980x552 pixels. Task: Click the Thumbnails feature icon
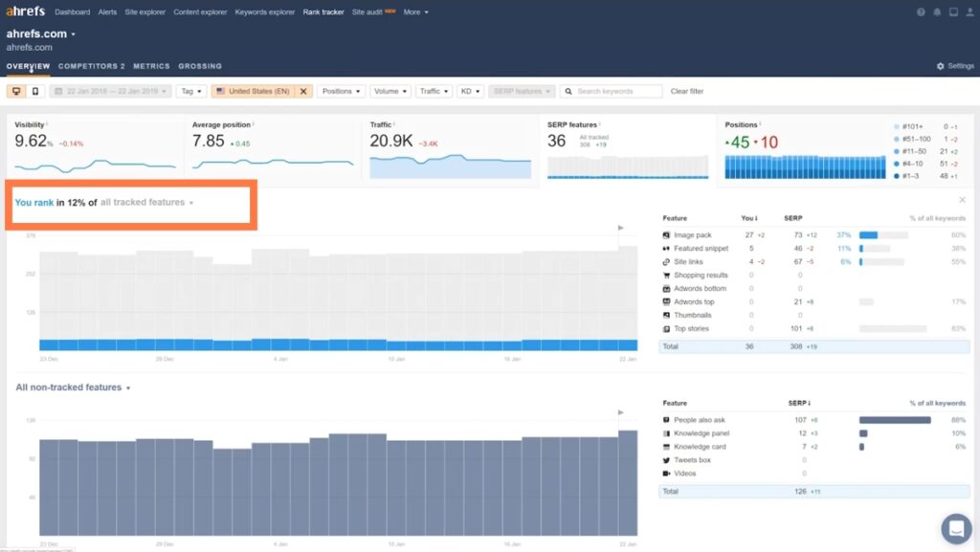pyautogui.click(x=666, y=316)
